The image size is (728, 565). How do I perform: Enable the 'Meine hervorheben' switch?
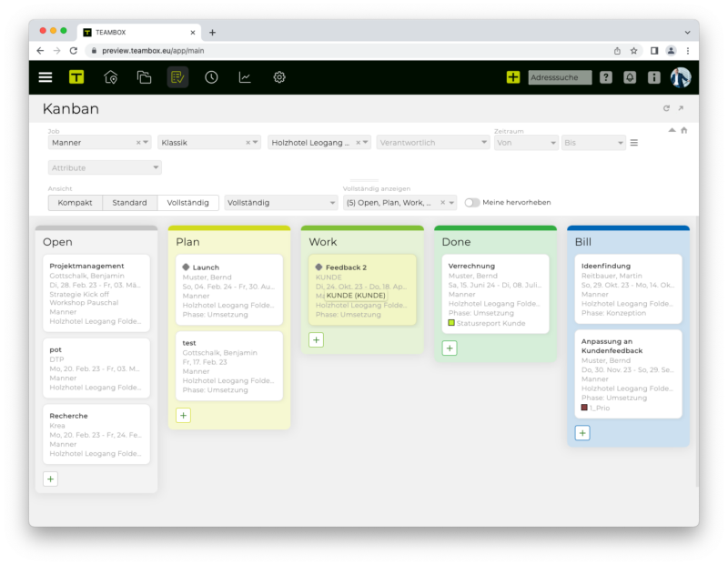(471, 203)
